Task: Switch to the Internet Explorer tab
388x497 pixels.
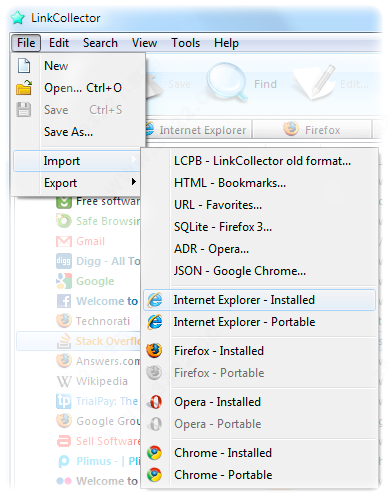Action: (198, 130)
